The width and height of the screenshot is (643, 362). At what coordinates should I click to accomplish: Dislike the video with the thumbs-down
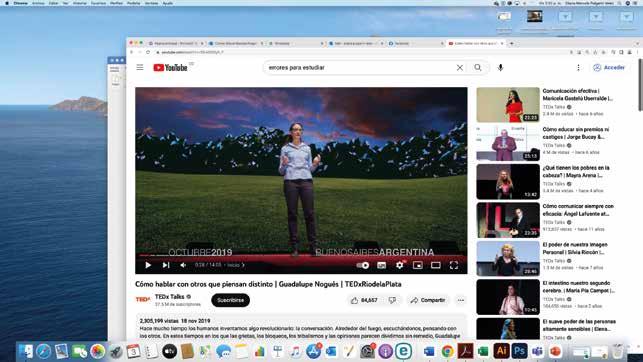(392, 301)
